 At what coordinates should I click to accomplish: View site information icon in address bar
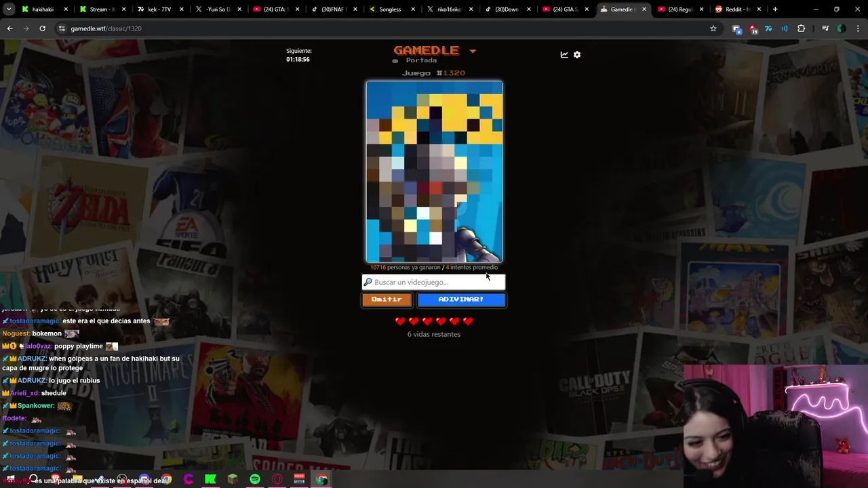pyautogui.click(x=62, y=28)
